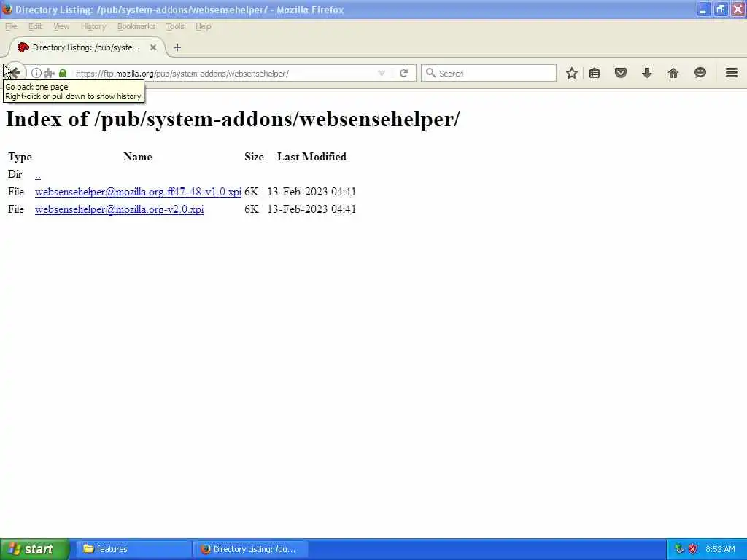Click the Firefox icon in title bar
This screenshot has height=560, width=747.
[x=7, y=9]
